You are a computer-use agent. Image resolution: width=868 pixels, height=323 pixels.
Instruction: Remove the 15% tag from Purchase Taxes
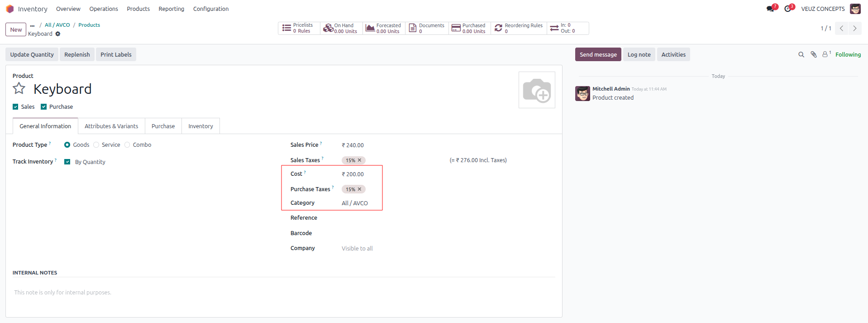[x=360, y=189]
